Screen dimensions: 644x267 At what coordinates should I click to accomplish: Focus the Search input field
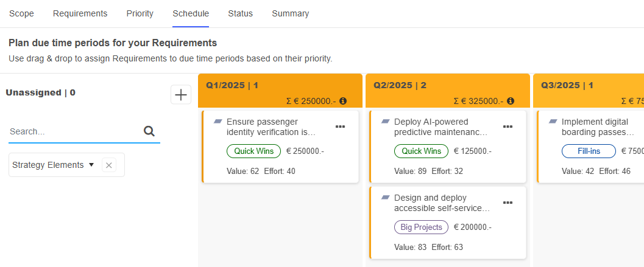[x=73, y=131]
